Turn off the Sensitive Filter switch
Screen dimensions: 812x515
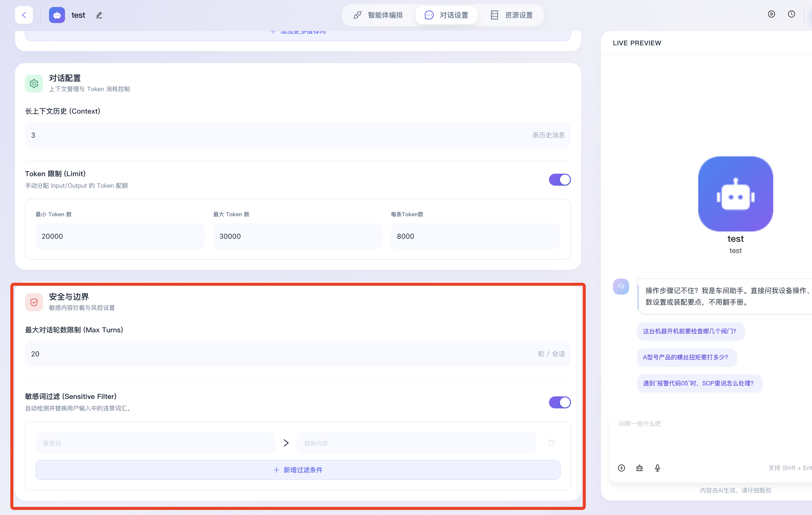point(559,402)
